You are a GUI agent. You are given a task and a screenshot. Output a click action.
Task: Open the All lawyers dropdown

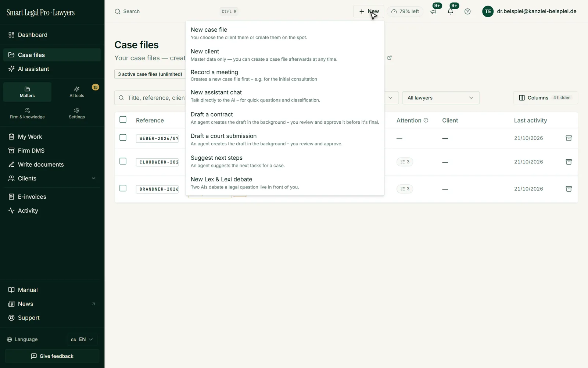441,98
